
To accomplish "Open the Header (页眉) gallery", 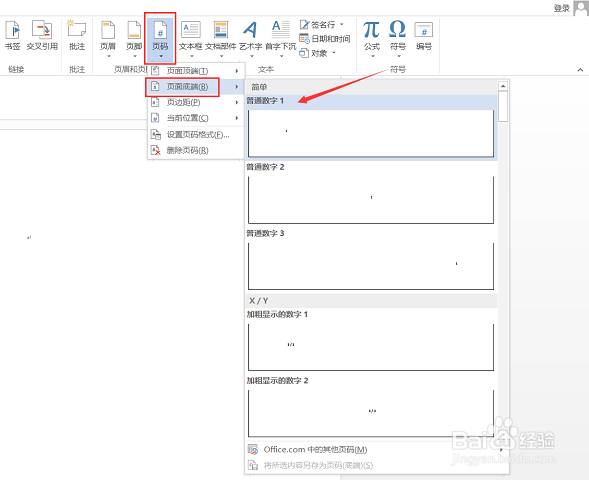I will tap(108, 30).
